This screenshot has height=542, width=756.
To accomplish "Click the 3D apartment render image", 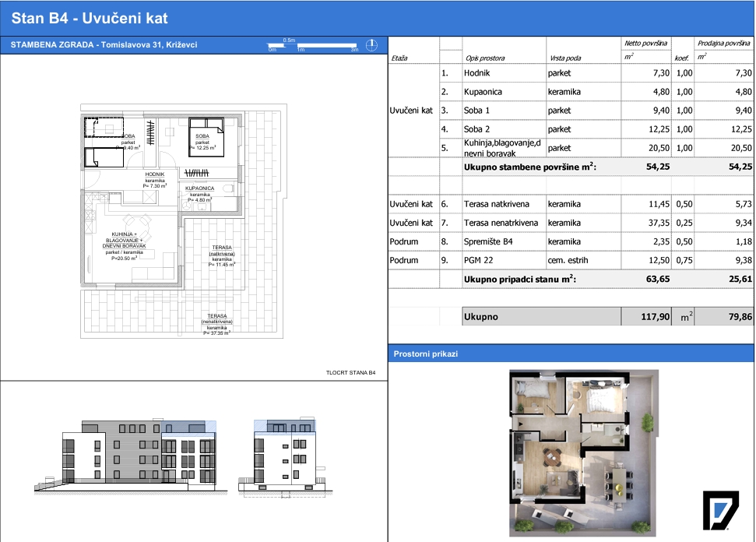I will pyautogui.click(x=584, y=452).
